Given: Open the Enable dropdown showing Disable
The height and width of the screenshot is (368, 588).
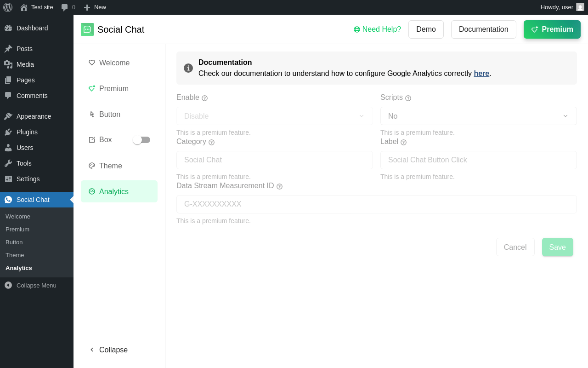Looking at the screenshot, I should (x=274, y=116).
